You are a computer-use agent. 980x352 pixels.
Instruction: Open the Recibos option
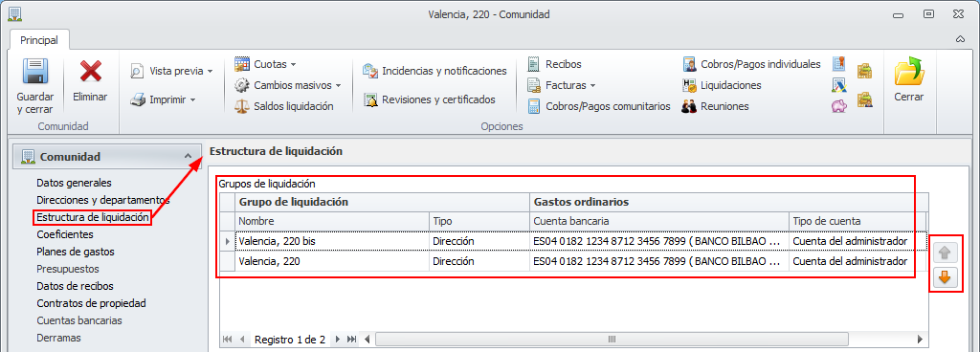(x=554, y=64)
